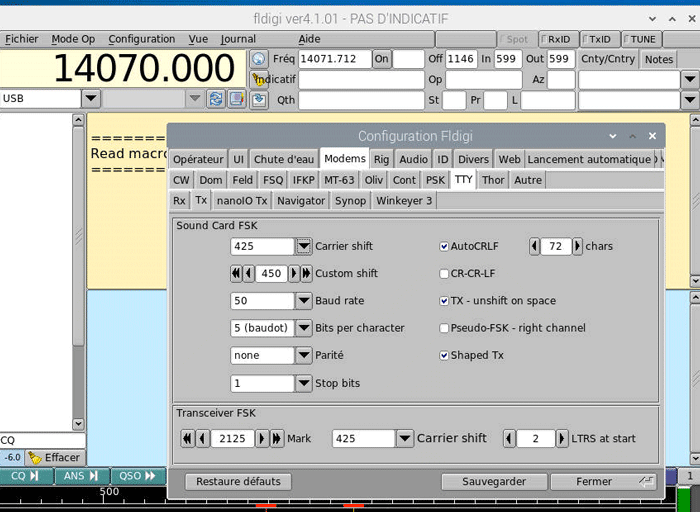Increase the Mark frequency by one step

point(262,438)
